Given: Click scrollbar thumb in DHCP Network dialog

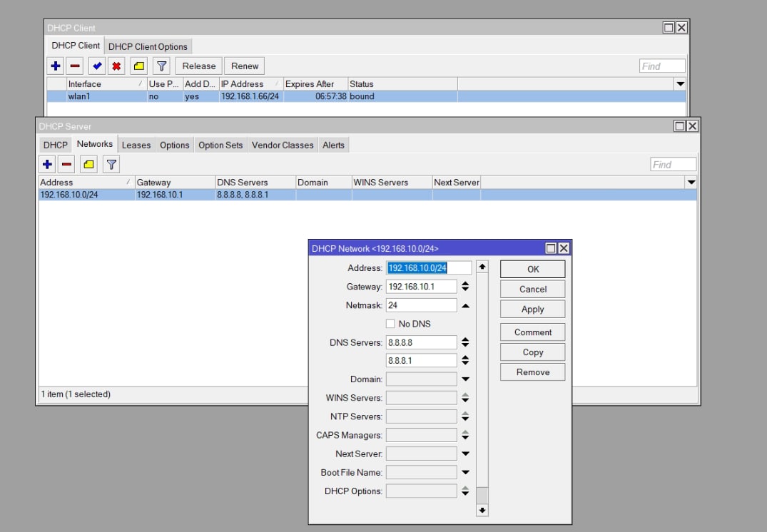Looking at the screenshot, I should click(x=482, y=496).
